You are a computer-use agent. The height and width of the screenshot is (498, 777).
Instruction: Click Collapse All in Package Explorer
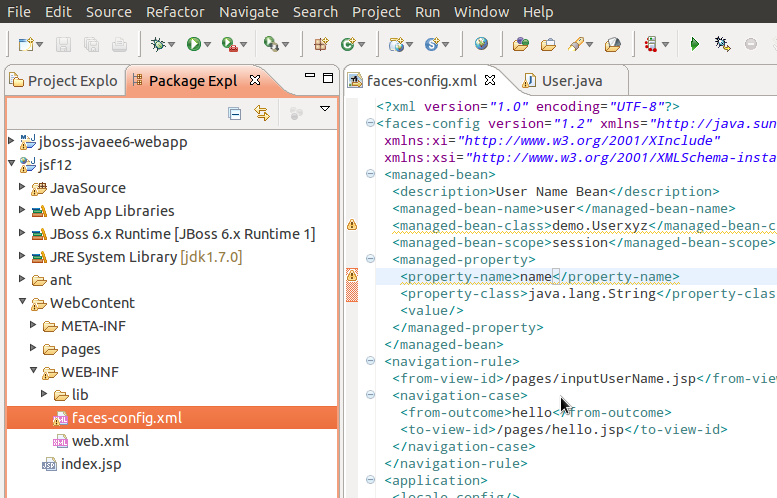(234, 113)
